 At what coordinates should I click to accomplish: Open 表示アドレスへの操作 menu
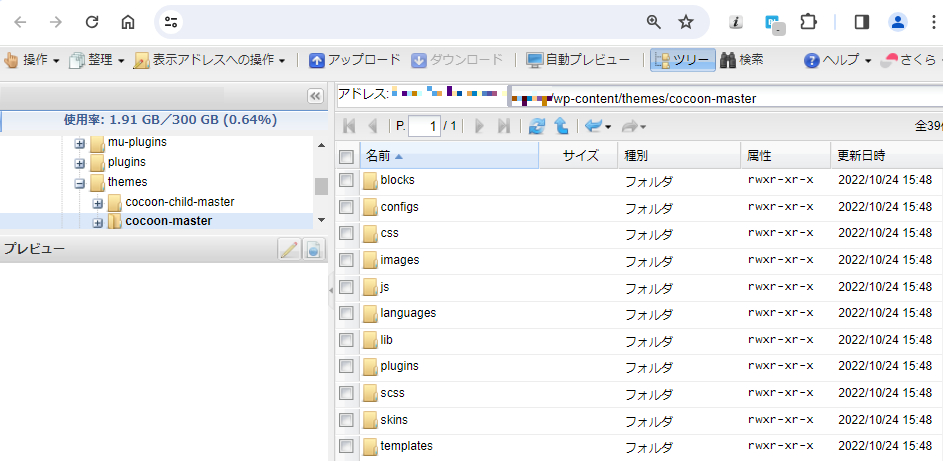pyautogui.click(x=210, y=60)
